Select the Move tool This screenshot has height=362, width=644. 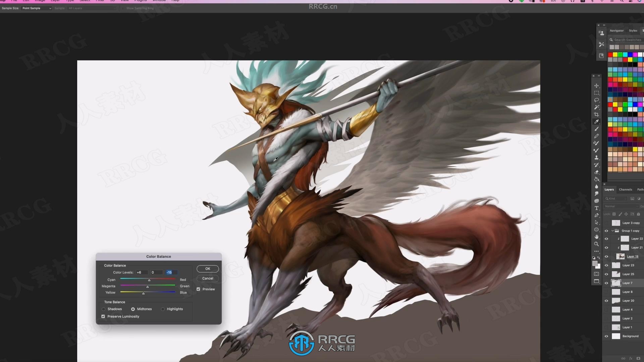(x=596, y=86)
